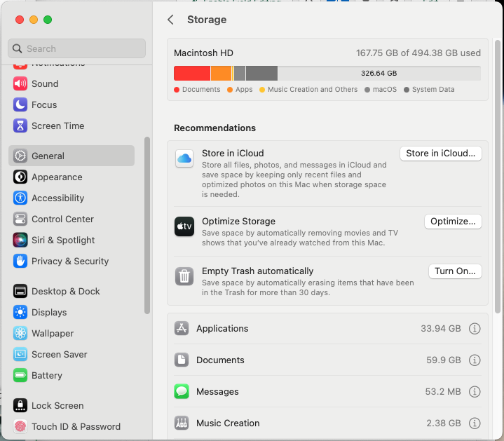Screen dimensions: 504x441
Task: Click the Documents category file icon
Action: [x=182, y=360]
